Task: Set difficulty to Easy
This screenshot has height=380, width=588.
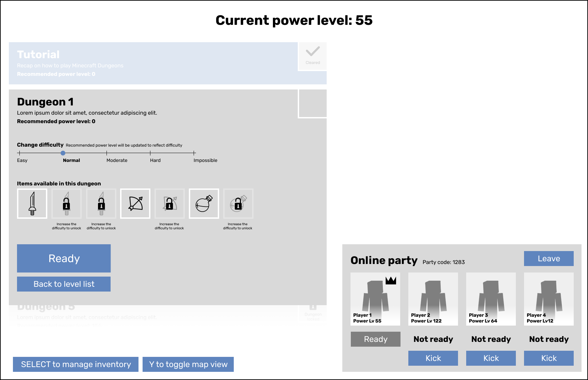Action: [20, 153]
